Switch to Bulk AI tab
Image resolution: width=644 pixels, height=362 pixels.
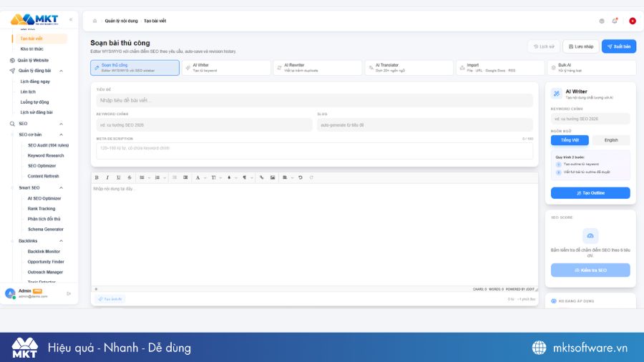click(x=592, y=68)
